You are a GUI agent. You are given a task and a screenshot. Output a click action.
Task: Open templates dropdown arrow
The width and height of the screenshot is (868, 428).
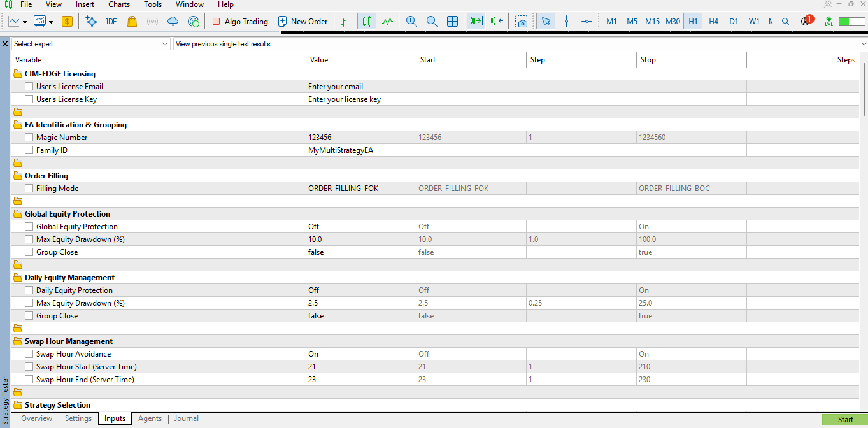pyautogui.click(x=51, y=22)
